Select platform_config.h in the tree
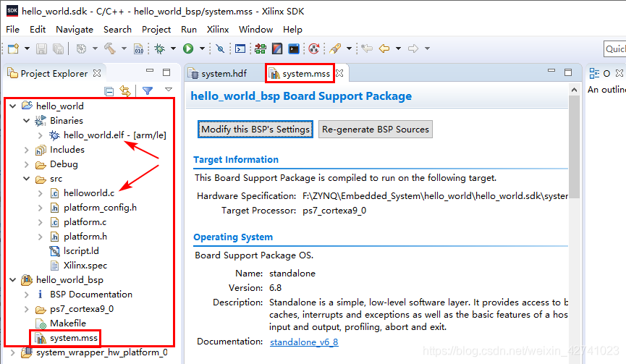Screen dimensions: 626x364 [x=100, y=208]
